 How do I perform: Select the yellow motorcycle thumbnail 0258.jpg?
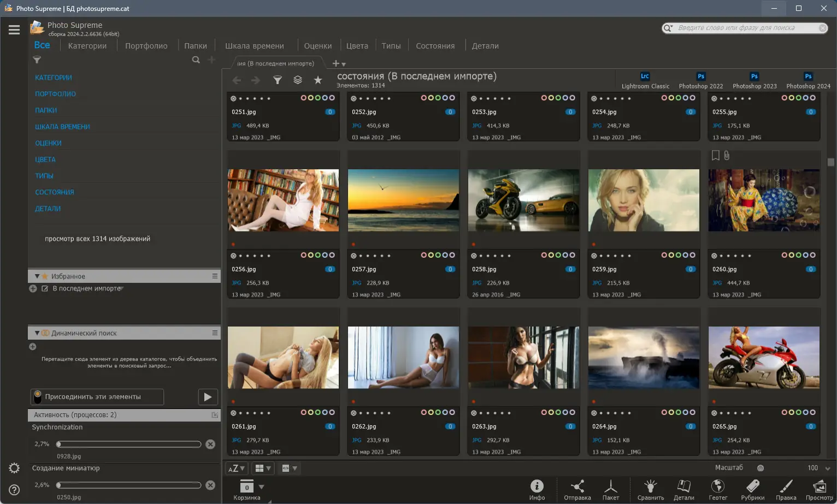pos(523,200)
